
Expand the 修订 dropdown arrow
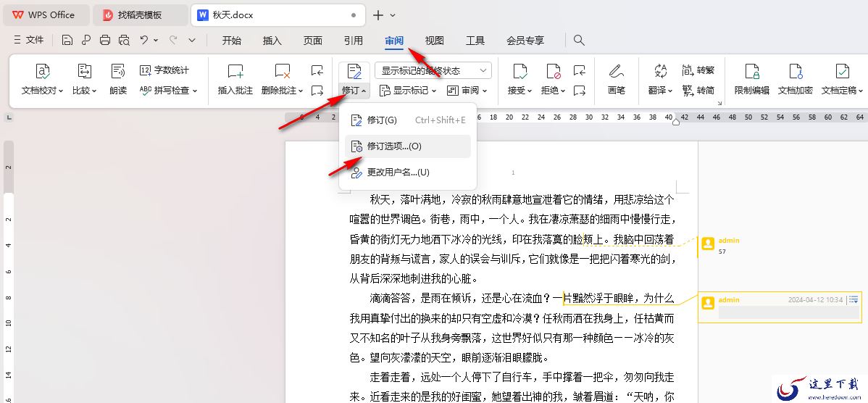click(364, 91)
